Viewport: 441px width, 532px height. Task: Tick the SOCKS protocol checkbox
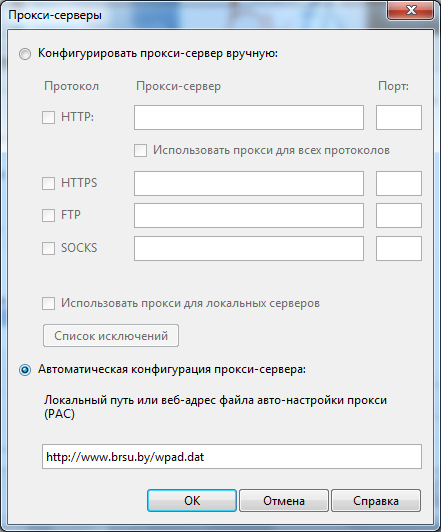click(x=49, y=248)
